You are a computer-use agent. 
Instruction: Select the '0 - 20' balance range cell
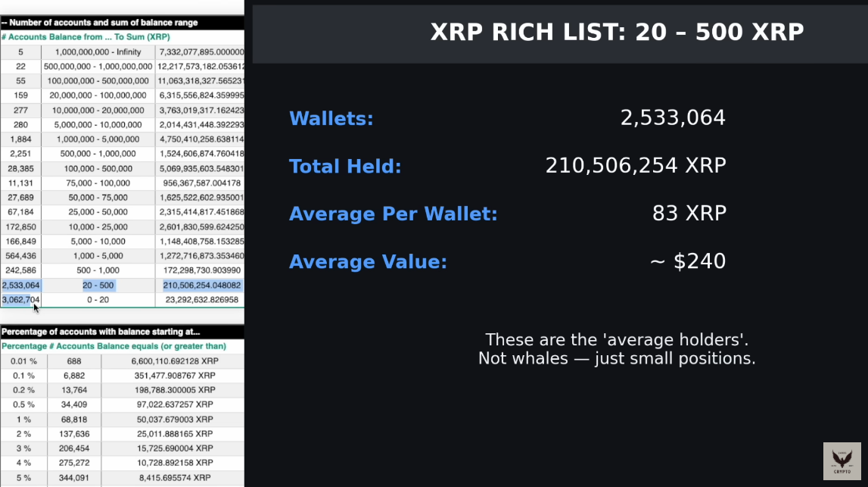[x=98, y=299]
